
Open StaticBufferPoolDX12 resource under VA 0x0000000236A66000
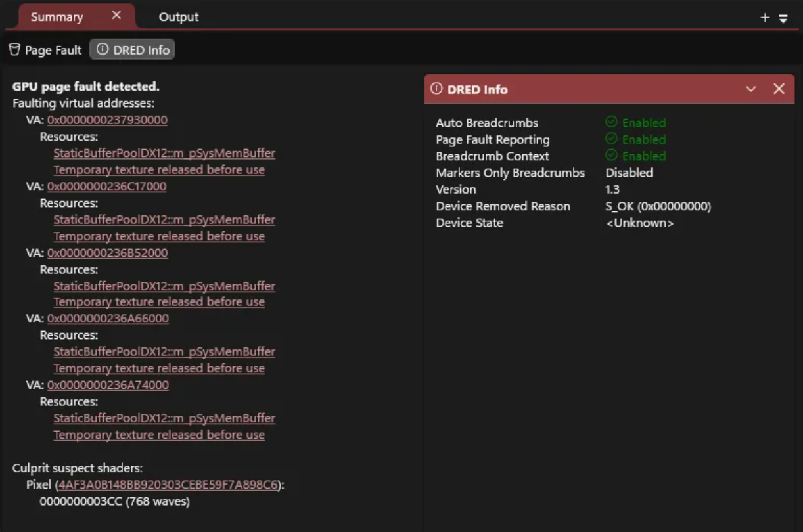pos(164,352)
